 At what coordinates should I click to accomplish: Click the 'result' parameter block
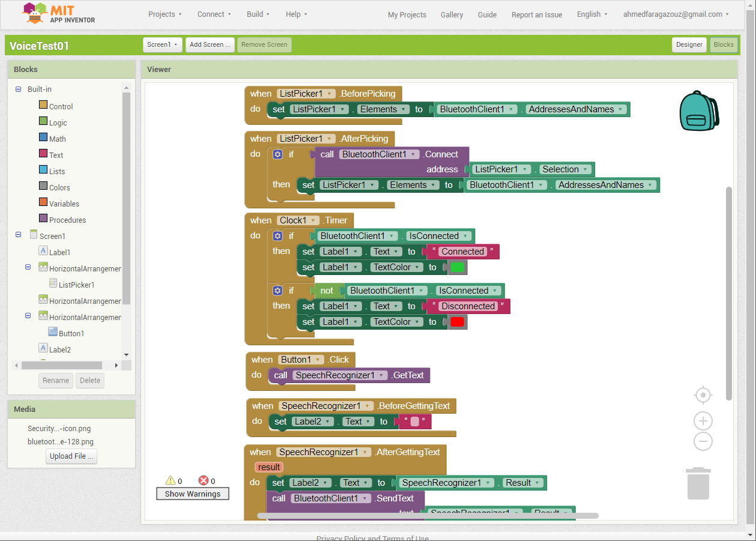[x=269, y=467]
